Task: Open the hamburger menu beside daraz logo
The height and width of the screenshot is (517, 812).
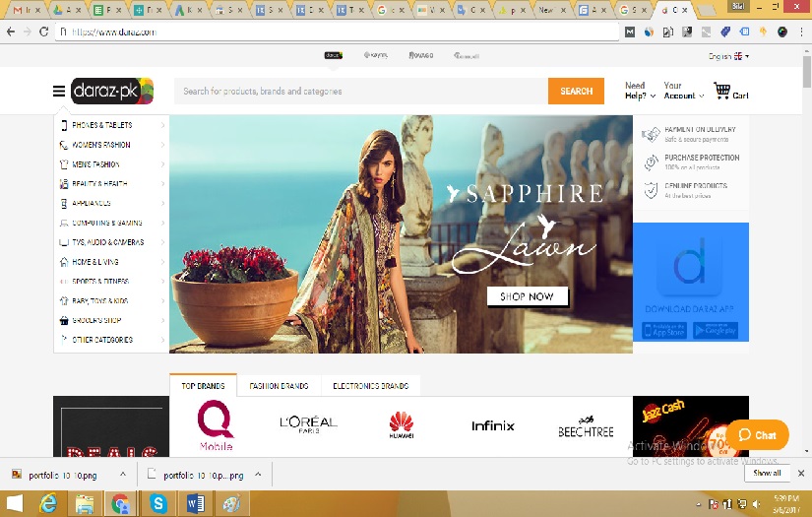Action: tap(59, 92)
